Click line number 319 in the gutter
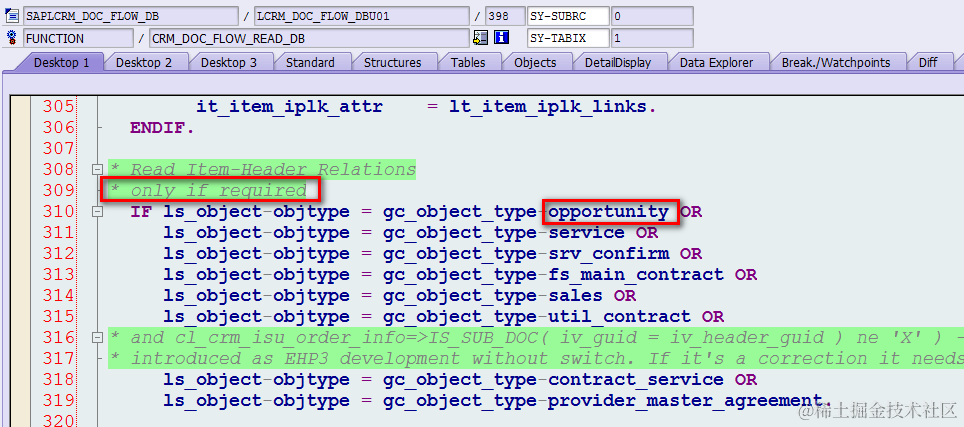 click(59, 401)
